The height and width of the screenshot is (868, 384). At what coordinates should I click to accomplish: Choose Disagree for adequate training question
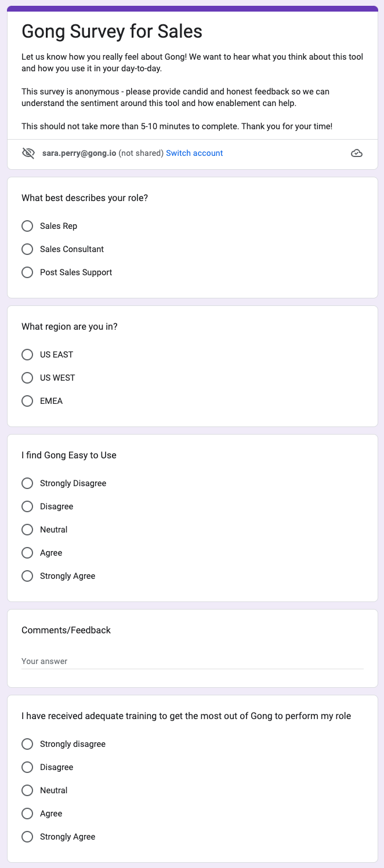pos(27,767)
